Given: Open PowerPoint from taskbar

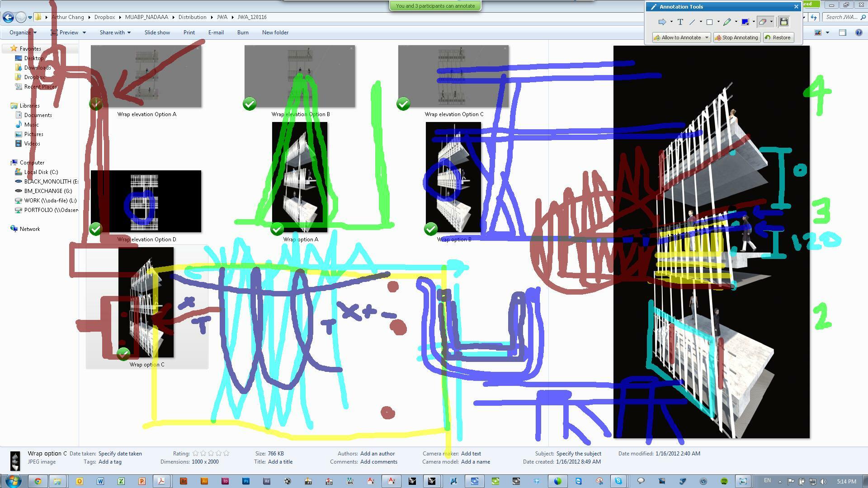Looking at the screenshot, I should click(142, 481).
